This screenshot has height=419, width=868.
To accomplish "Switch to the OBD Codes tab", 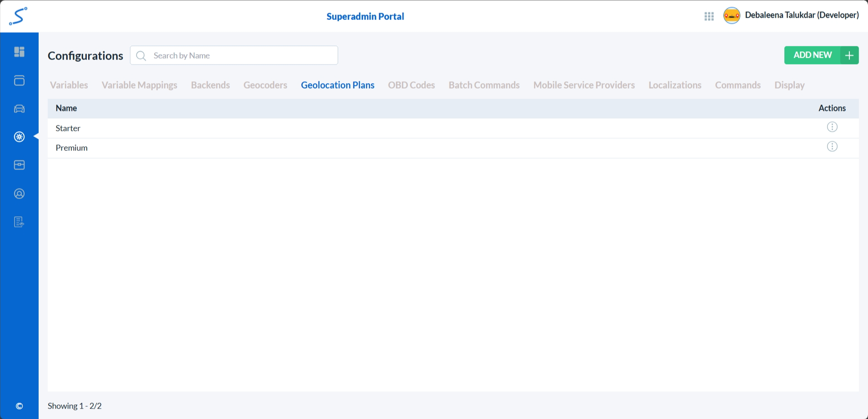I will click(411, 85).
